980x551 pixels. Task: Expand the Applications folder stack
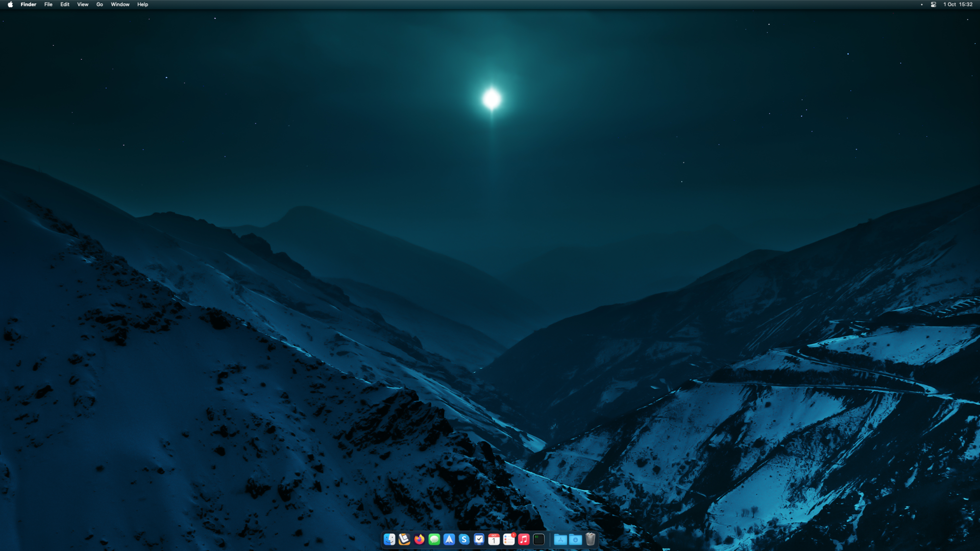(x=561, y=539)
